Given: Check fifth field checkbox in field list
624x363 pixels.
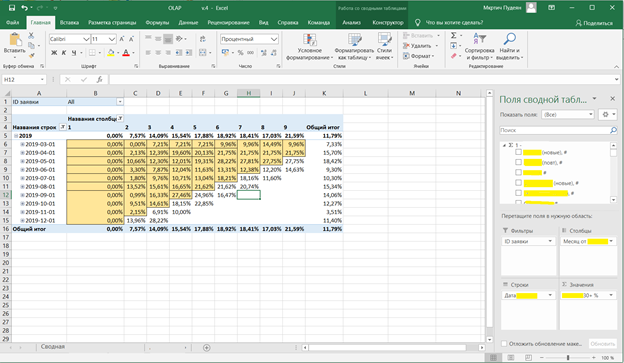Looking at the screenshot, I should (x=518, y=193).
